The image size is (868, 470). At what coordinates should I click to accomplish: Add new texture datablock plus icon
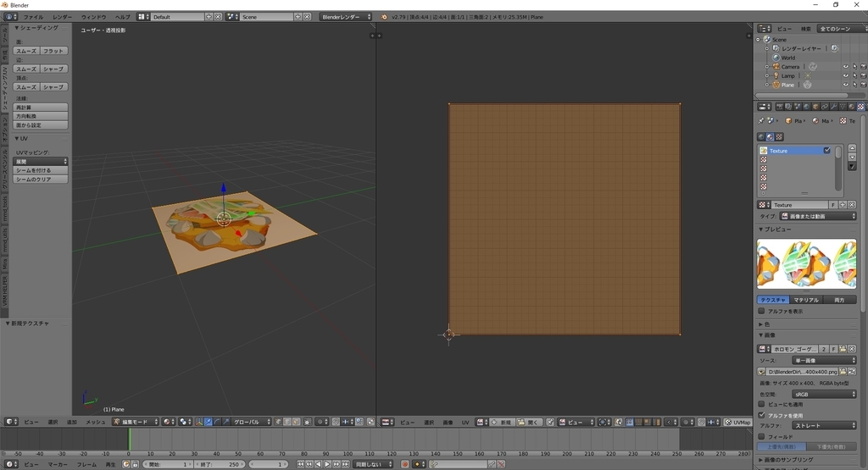(843, 205)
